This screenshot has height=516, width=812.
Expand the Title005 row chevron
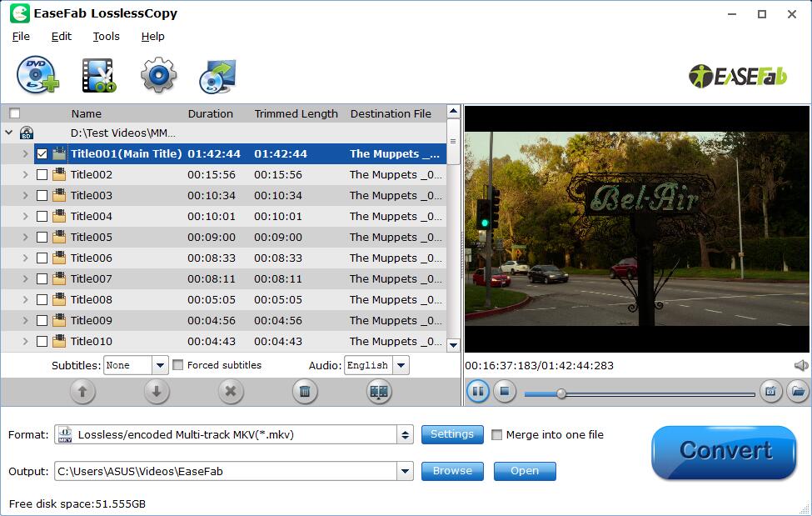coord(25,237)
